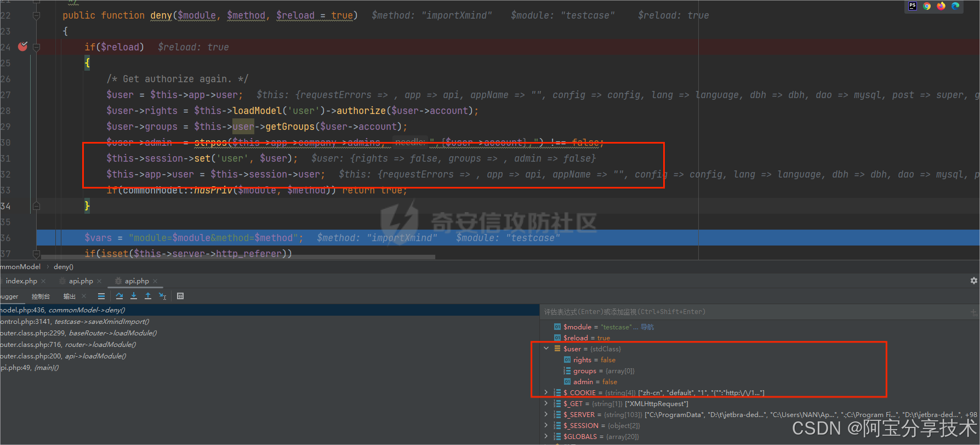This screenshot has width=980, height=445.
Task: Select frame router->loadModule() line 716
Action: pos(270,345)
